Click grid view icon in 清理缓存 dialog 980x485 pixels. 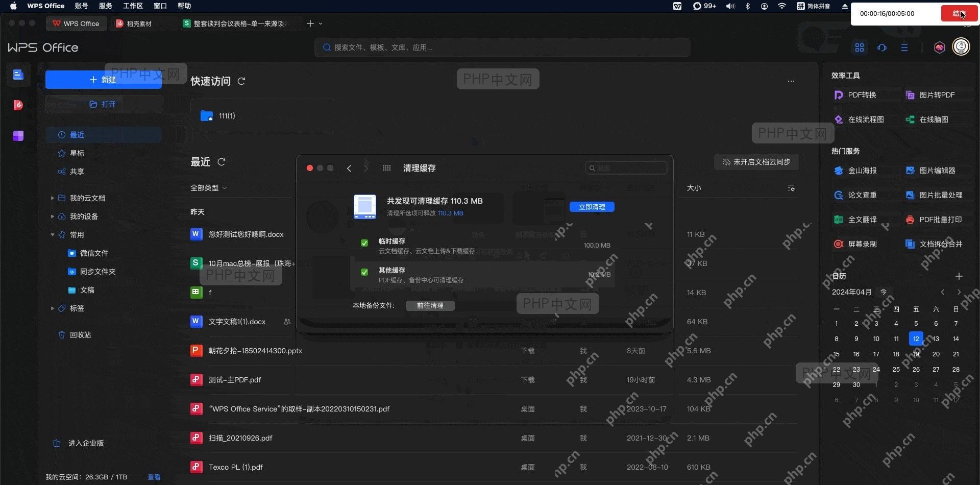coord(387,168)
